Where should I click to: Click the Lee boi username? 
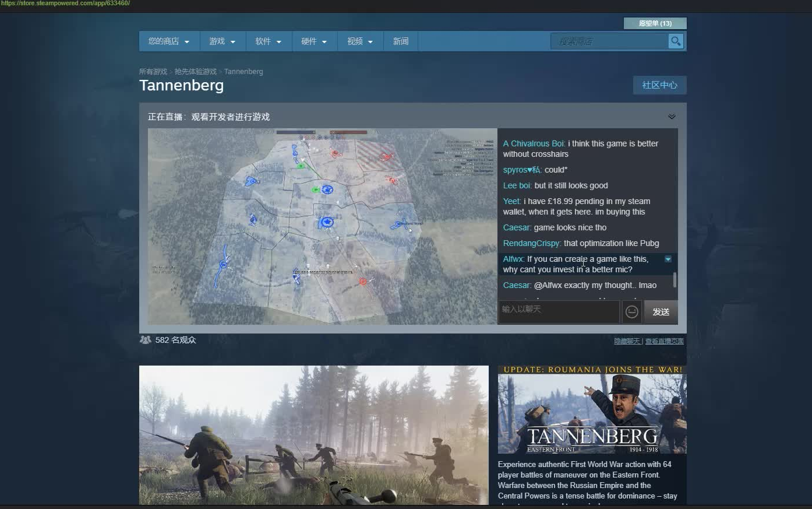[518, 185]
